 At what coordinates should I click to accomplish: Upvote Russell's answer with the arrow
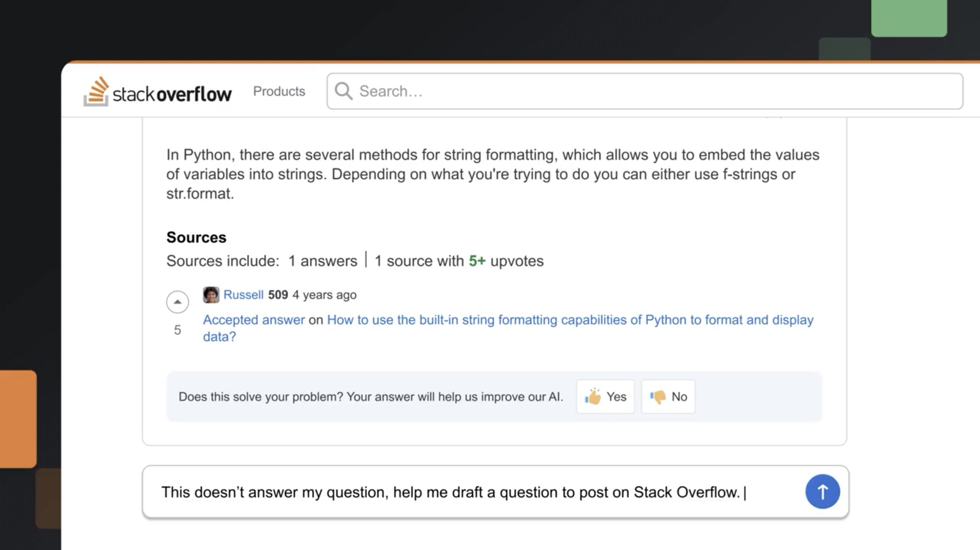coord(177,302)
